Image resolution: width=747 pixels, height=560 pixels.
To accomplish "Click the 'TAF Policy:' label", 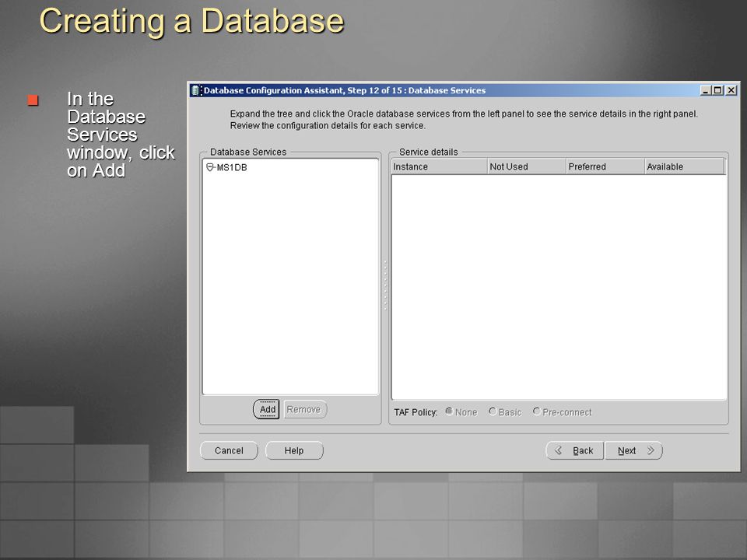I will pos(416,412).
